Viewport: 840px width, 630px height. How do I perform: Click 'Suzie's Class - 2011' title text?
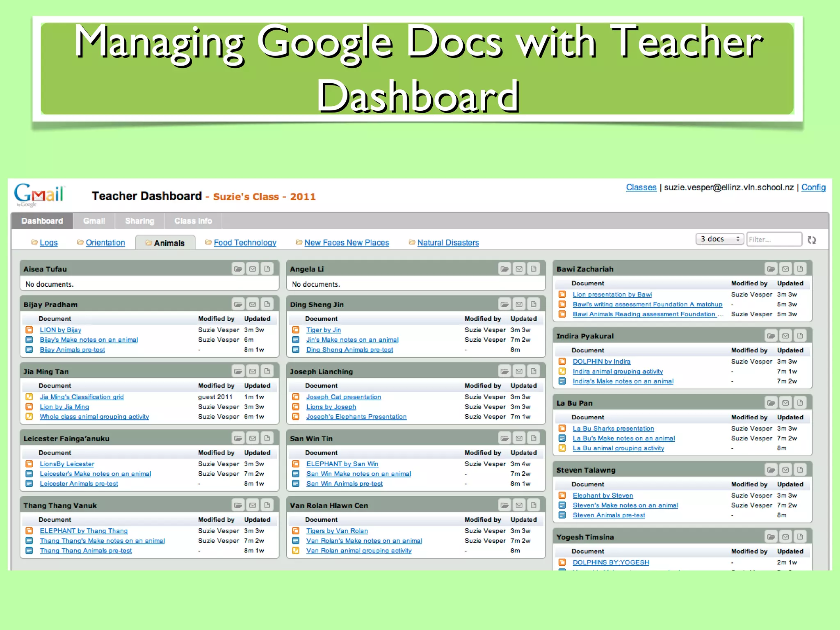(x=265, y=196)
